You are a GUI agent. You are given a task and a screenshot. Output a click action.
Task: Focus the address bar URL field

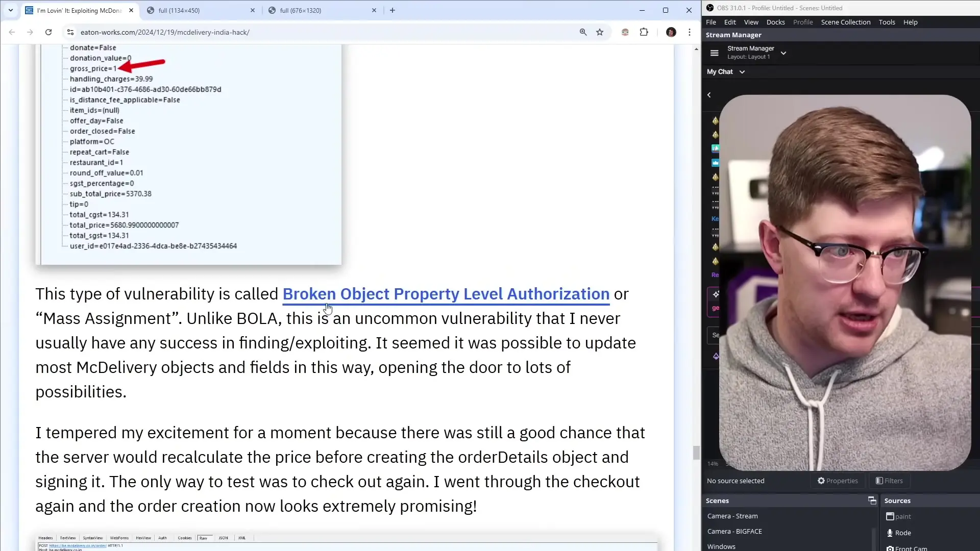pos(327,32)
